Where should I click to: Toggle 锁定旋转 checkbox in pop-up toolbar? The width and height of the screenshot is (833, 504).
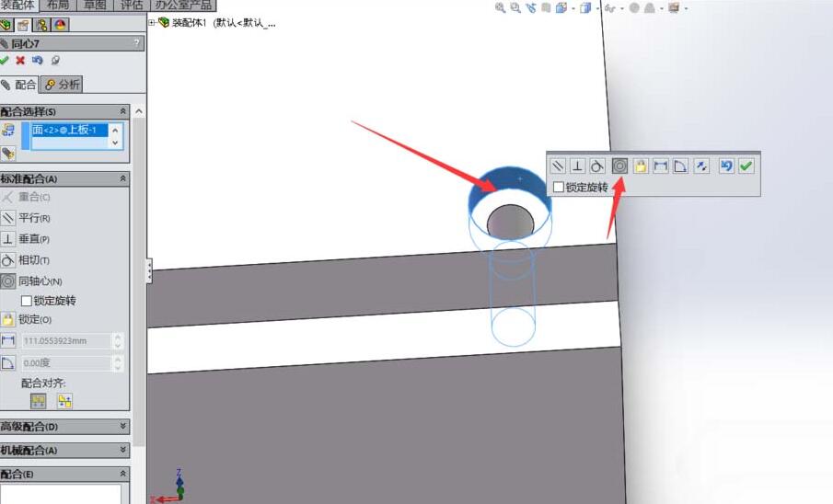point(559,187)
